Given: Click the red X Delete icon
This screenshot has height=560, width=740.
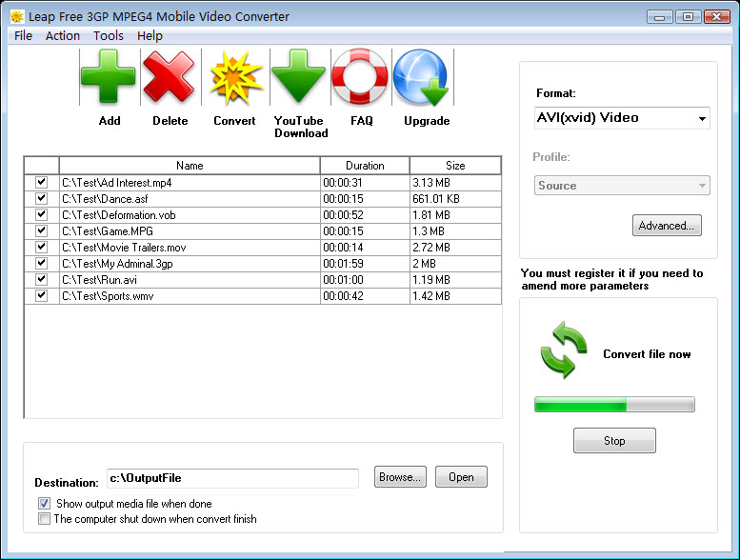Looking at the screenshot, I should (169, 77).
